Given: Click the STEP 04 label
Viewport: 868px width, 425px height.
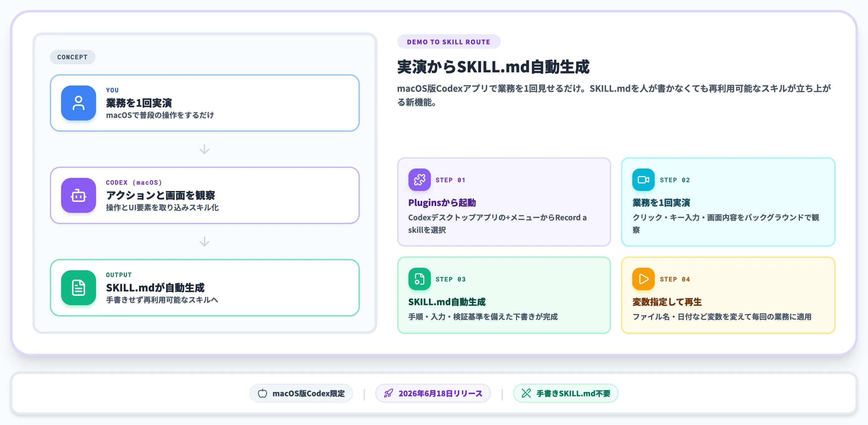Looking at the screenshot, I should 675,279.
